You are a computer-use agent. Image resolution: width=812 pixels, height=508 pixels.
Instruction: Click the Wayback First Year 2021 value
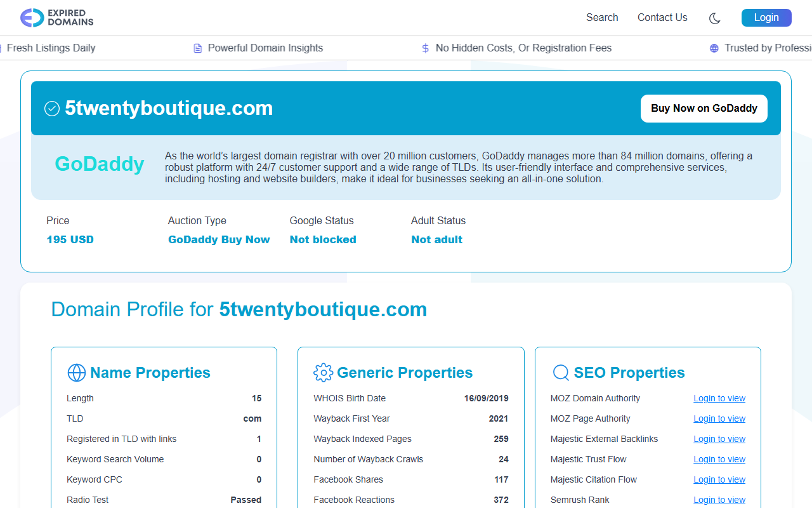(x=499, y=419)
